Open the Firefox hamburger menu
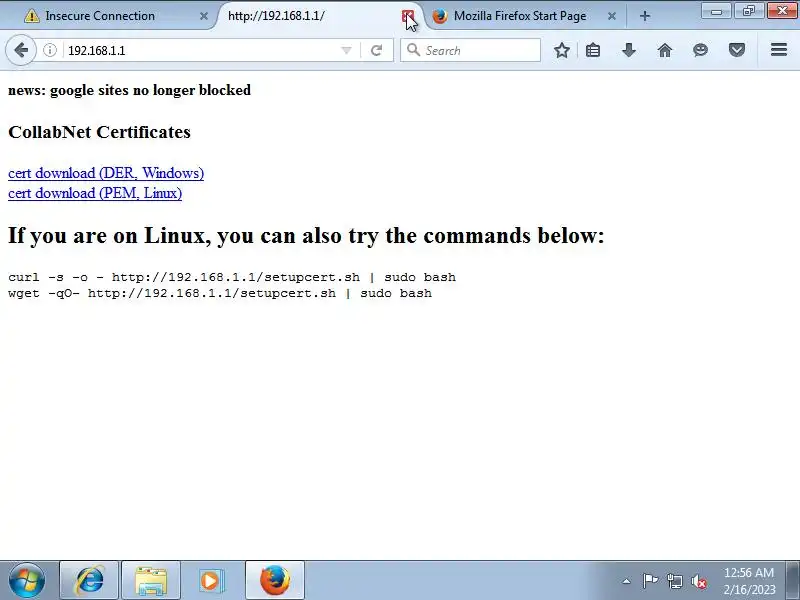 [779, 49]
